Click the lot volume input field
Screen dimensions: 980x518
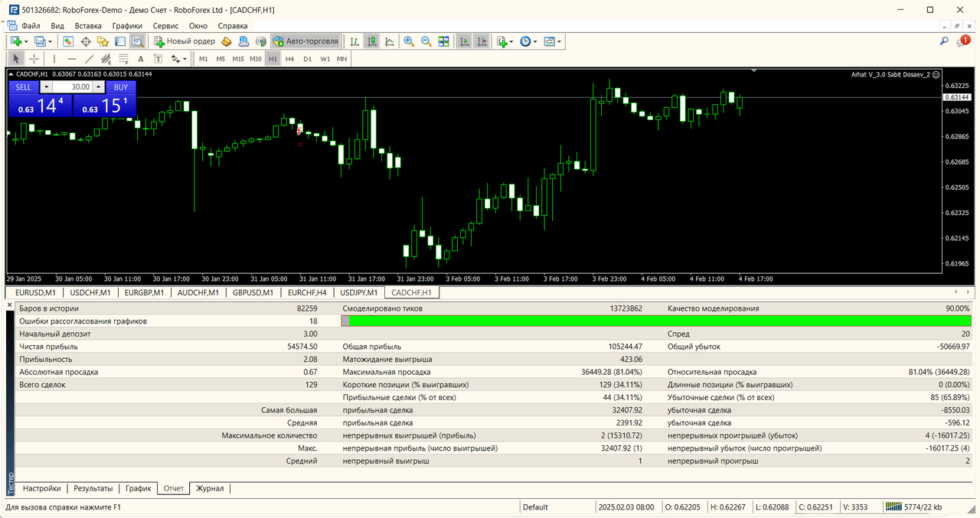point(72,87)
